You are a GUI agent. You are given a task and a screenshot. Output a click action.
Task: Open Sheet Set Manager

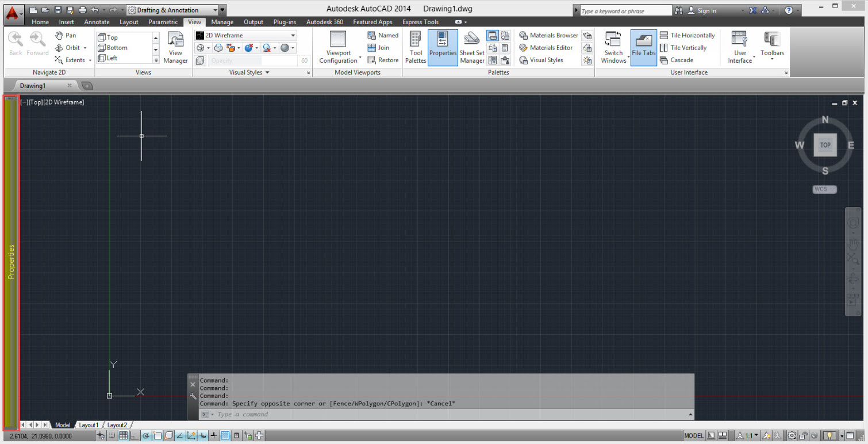click(x=472, y=47)
